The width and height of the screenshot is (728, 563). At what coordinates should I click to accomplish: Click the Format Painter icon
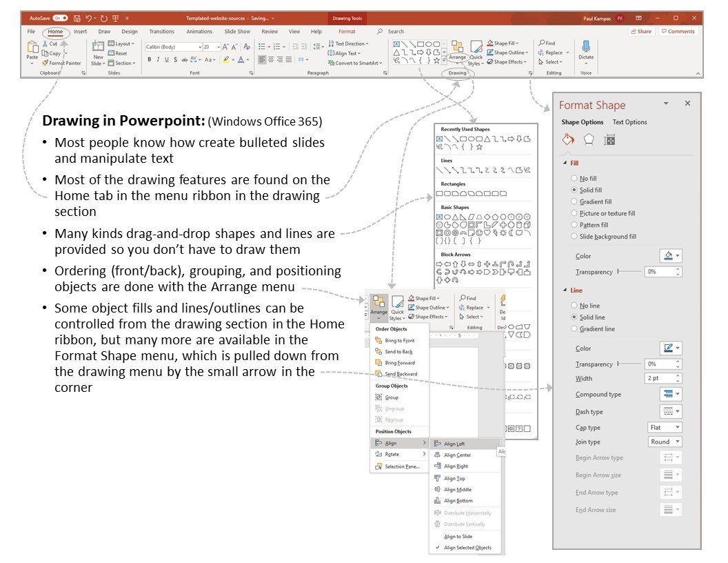45,63
